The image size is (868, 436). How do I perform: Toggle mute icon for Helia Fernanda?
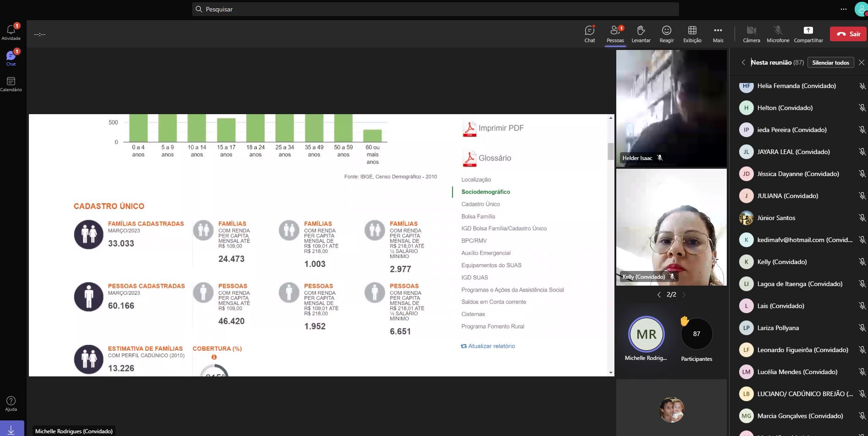point(862,86)
